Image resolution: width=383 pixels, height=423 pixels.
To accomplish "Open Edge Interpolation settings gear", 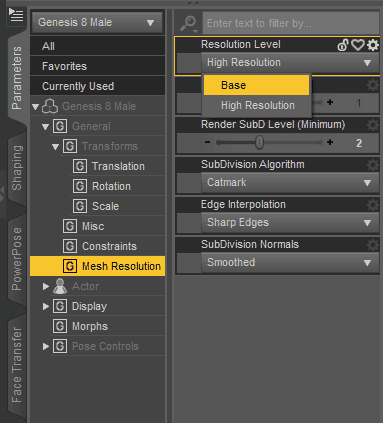I will tap(373, 205).
